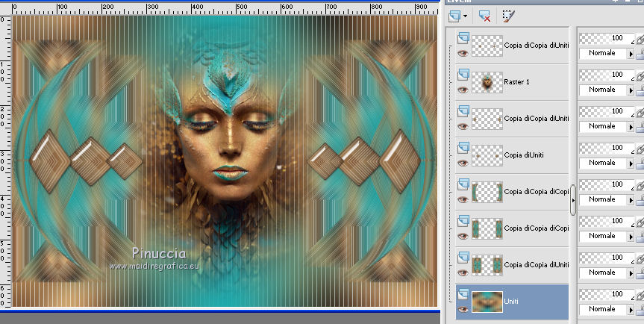Toggle eye icon of layer above Raster 1
Viewport: 644px width, 324px height.
(463, 53)
